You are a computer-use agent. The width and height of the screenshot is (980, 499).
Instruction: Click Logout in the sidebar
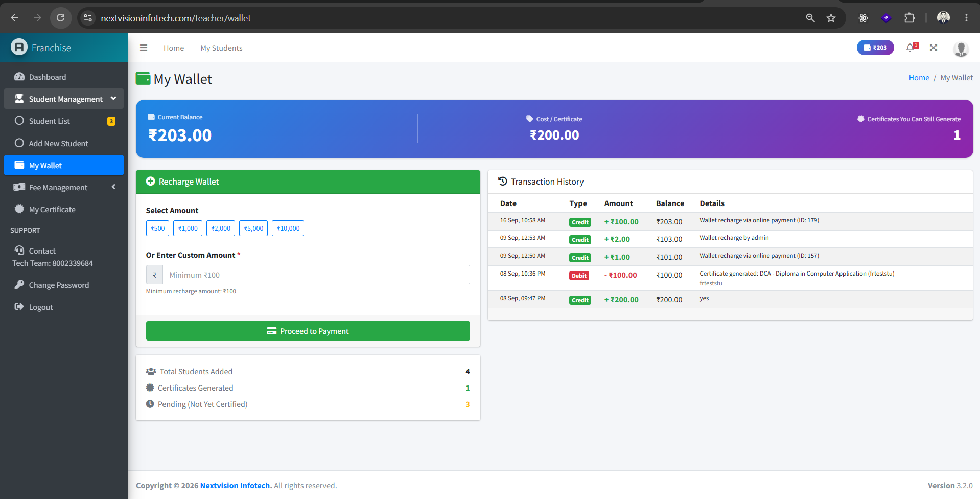click(x=64, y=307)
